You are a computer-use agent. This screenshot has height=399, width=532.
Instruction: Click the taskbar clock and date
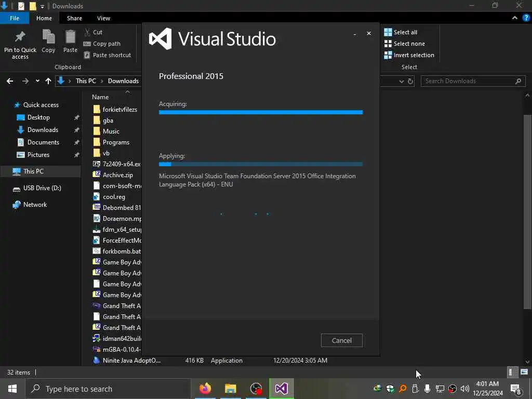[x=487, y=389]
